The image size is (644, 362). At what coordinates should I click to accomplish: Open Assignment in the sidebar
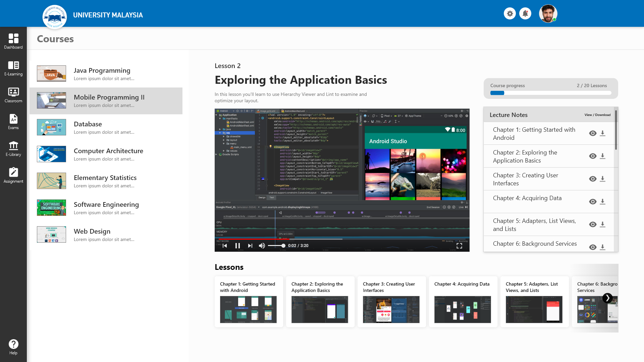[x=13, y=175]
